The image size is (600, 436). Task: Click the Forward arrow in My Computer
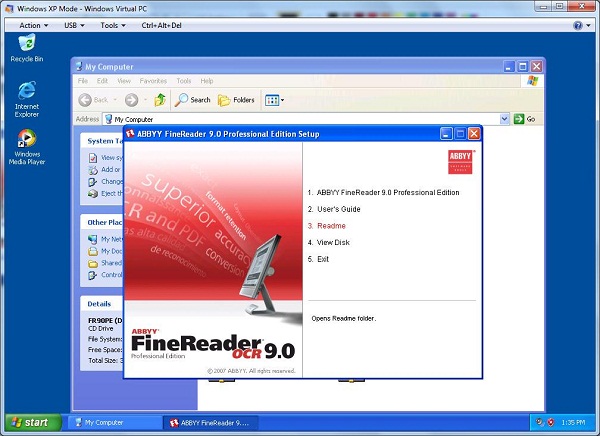(131, 100)
